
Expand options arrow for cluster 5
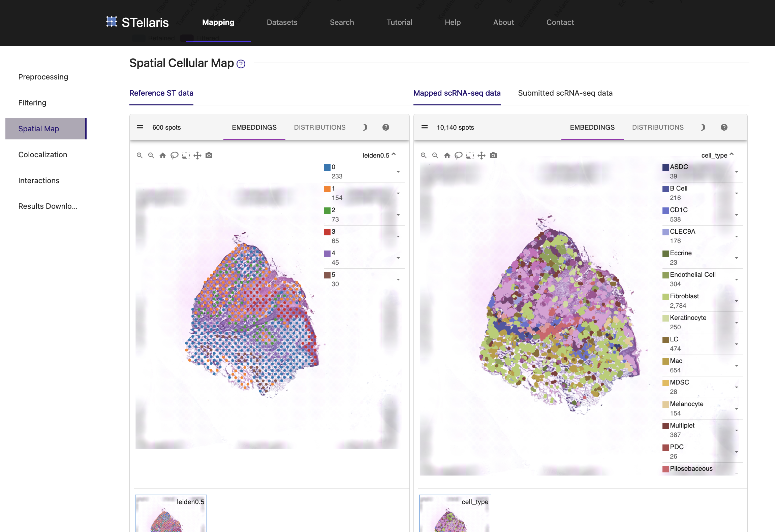(398, 279)
